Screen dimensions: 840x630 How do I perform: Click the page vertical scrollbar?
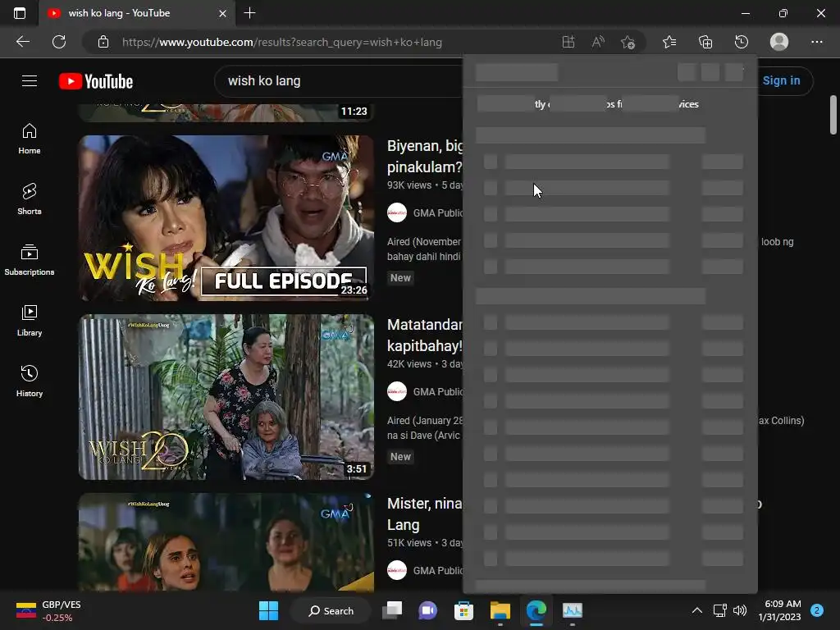833,115
